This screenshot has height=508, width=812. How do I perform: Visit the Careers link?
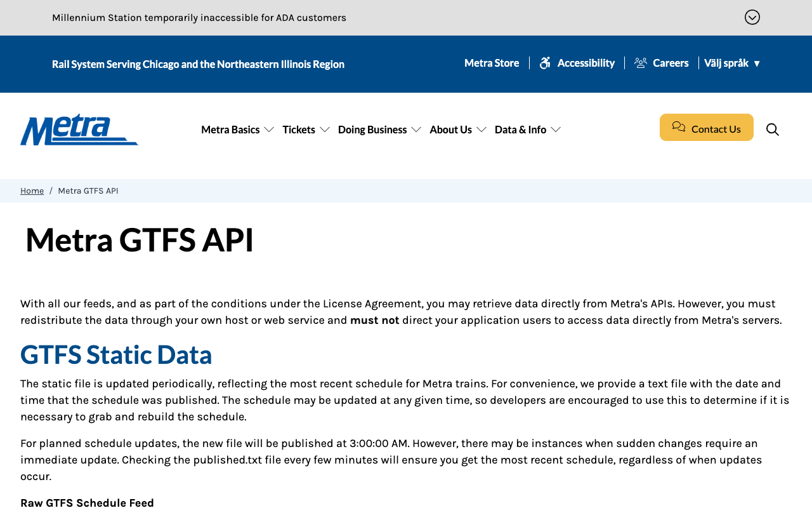click(x=671, y=63)
